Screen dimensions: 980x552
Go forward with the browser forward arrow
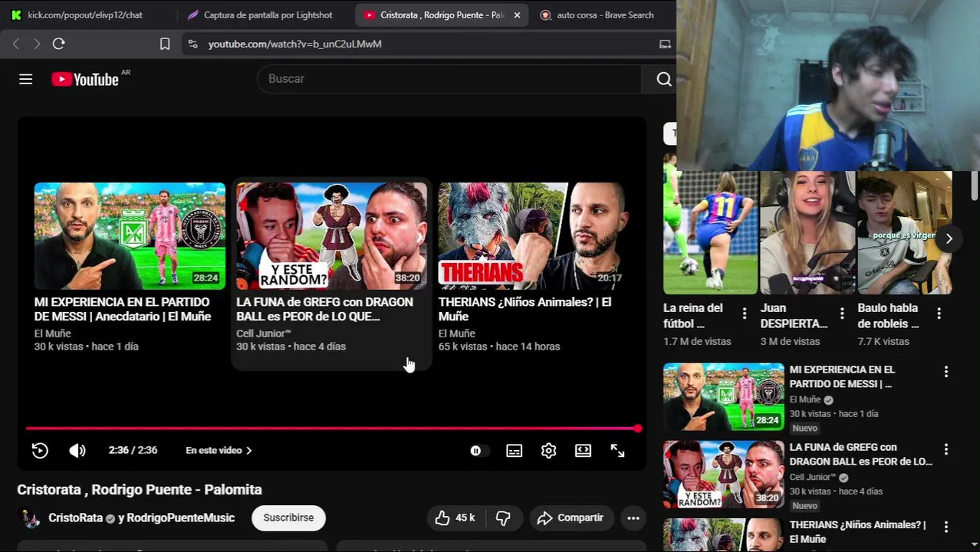point(37,44)
